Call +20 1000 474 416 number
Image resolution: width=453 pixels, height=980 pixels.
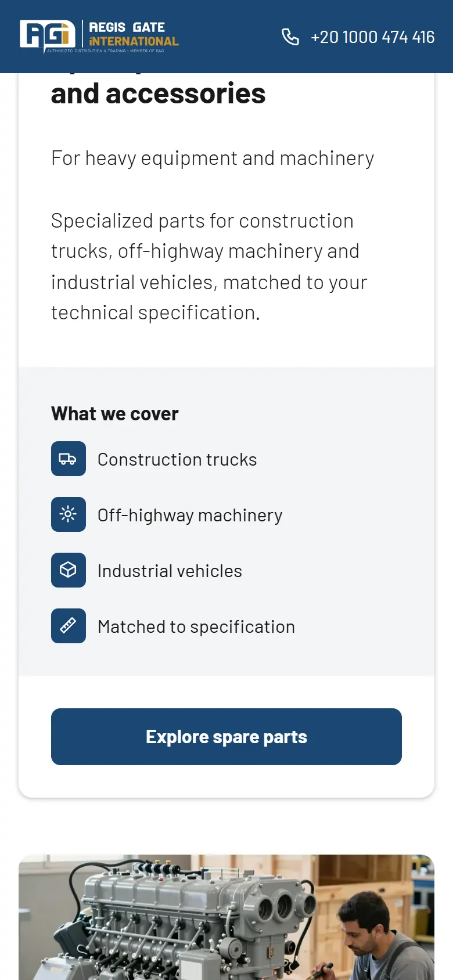coord(372,37)
